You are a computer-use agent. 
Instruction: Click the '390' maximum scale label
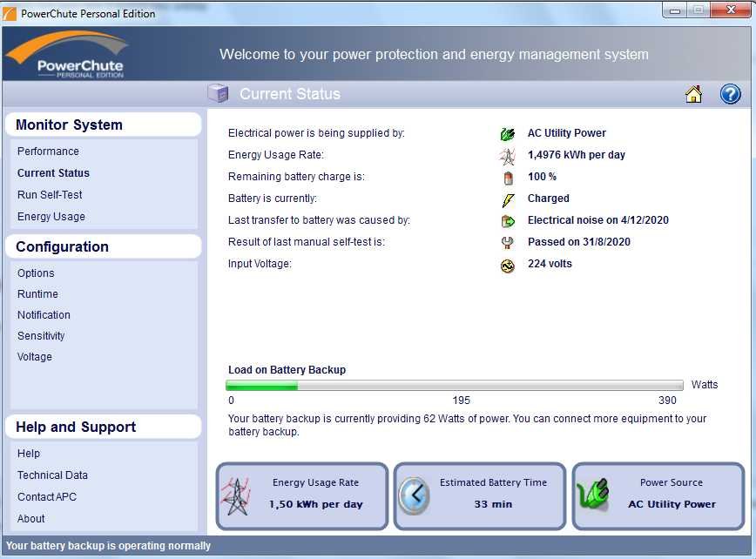tap(667, 401)
